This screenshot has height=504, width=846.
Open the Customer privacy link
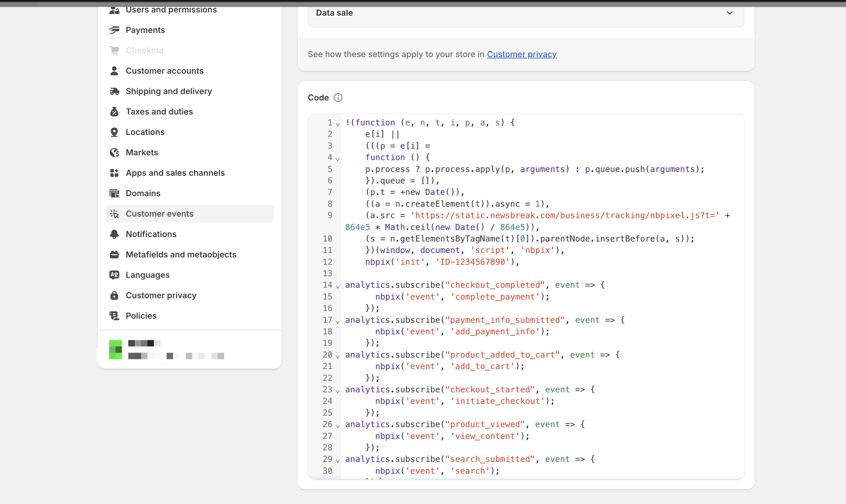click(521, 54)
